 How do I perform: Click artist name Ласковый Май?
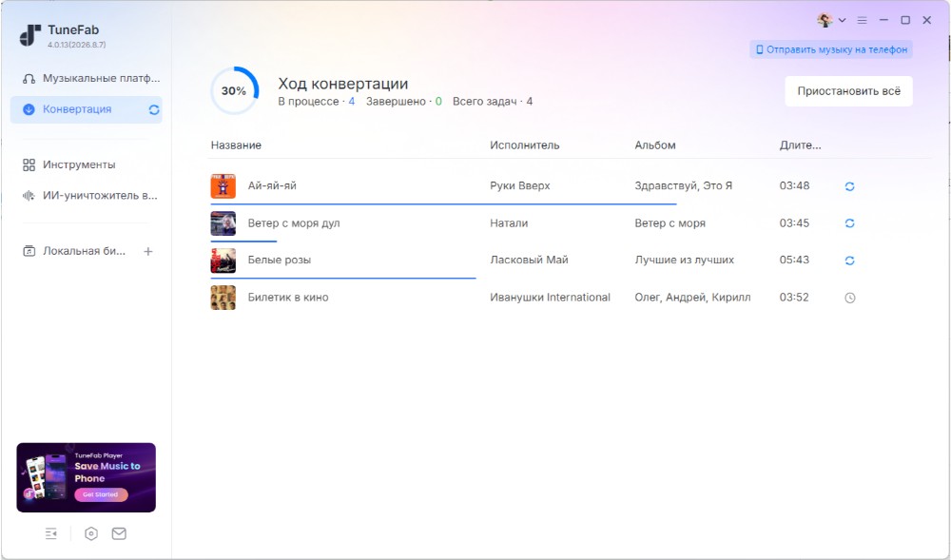(x=529, y=260)
